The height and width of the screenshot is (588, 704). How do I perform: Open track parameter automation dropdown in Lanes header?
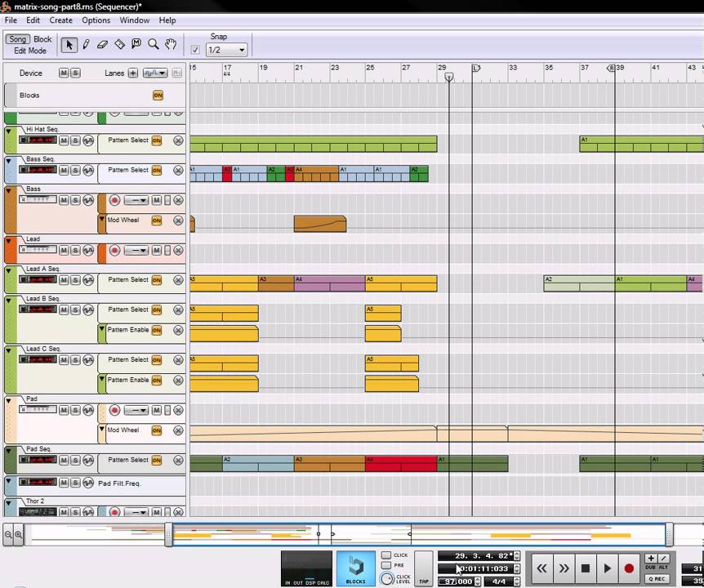[x=155, y=73]
